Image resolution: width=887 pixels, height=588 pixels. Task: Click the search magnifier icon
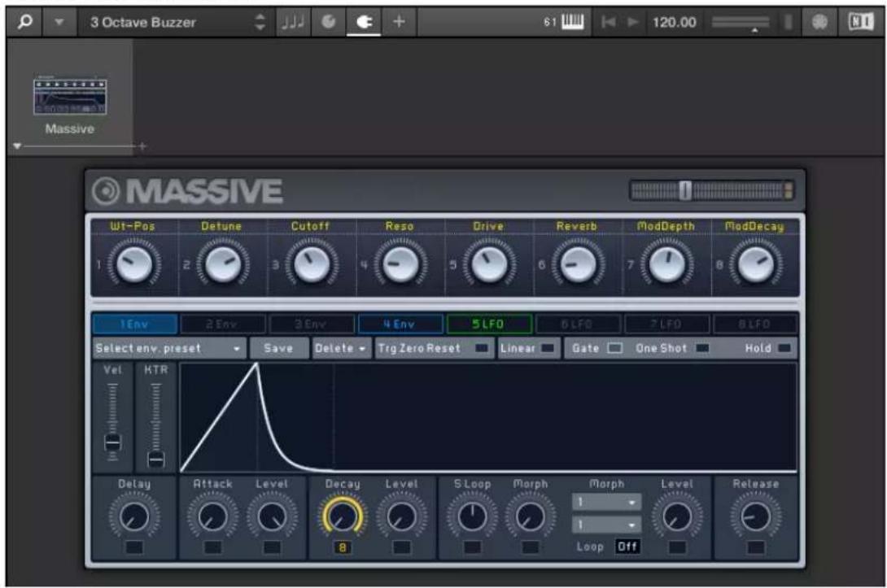pyautogui.click(x=25, y=22)
